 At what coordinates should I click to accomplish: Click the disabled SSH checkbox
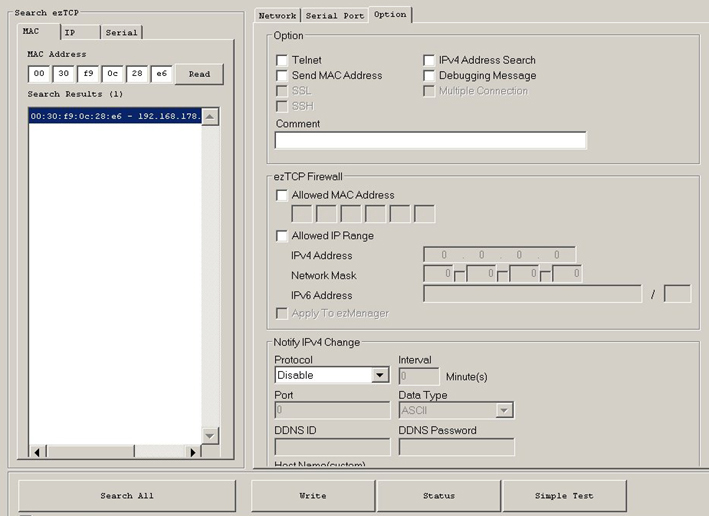[x=282, y=106]
